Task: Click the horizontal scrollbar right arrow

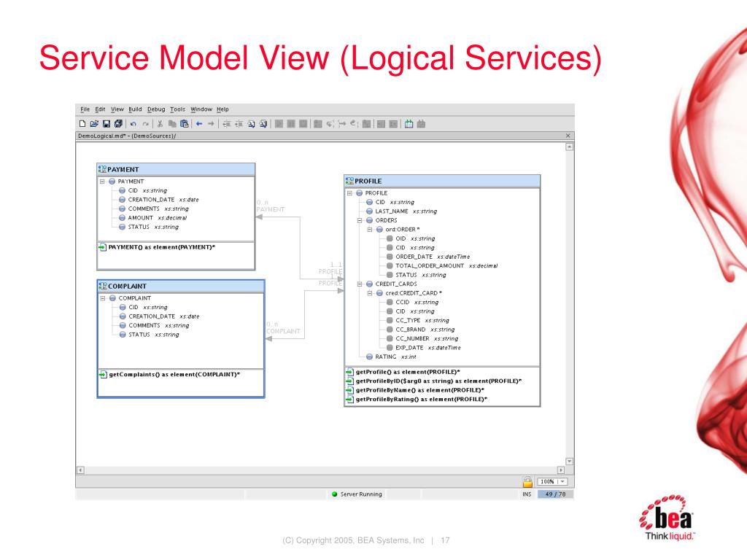Action: pyautogui.click(x=561, y=470)
